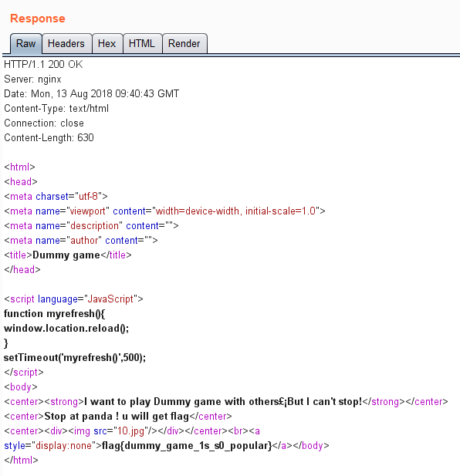Click the window.location.reload() line
This screenshot has height=476, width=460.
pyautogui.click(x=66, y=329)
